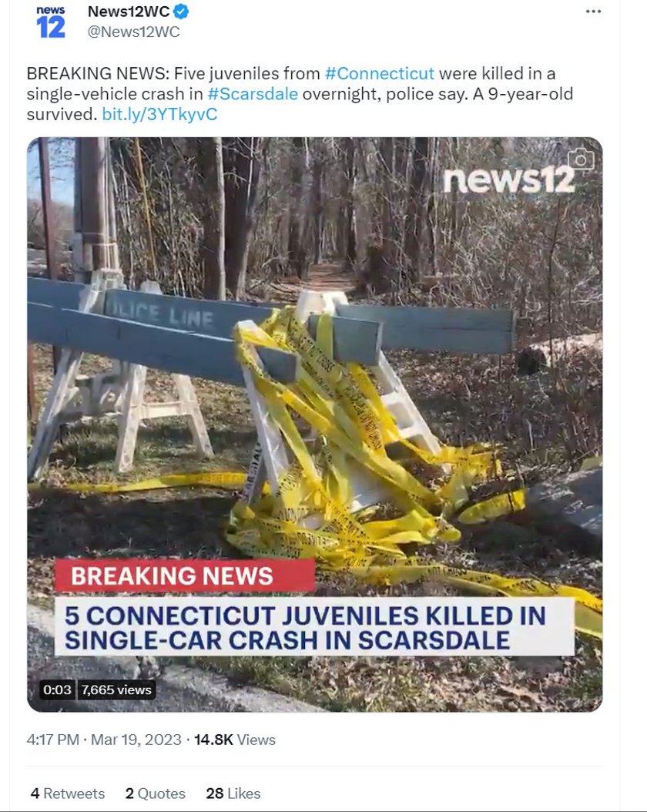Open the News12 profile avatar logo
Viewport: 647px width, 812px height.
[x=51, y=22]
